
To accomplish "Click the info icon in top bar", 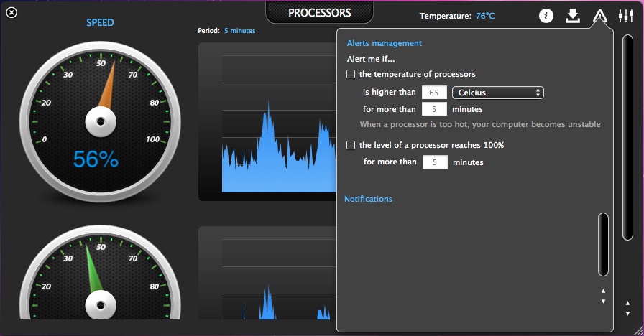I will [546, 16].
